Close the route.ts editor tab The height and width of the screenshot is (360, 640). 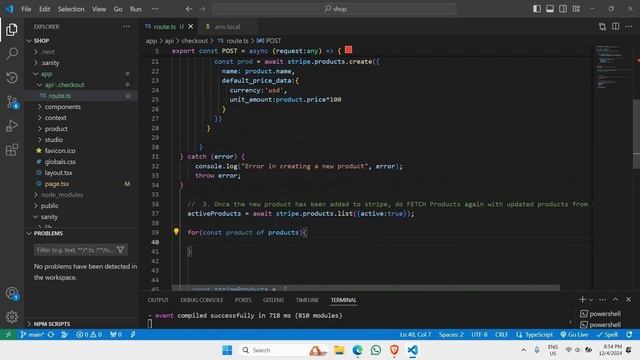[191, 27]
